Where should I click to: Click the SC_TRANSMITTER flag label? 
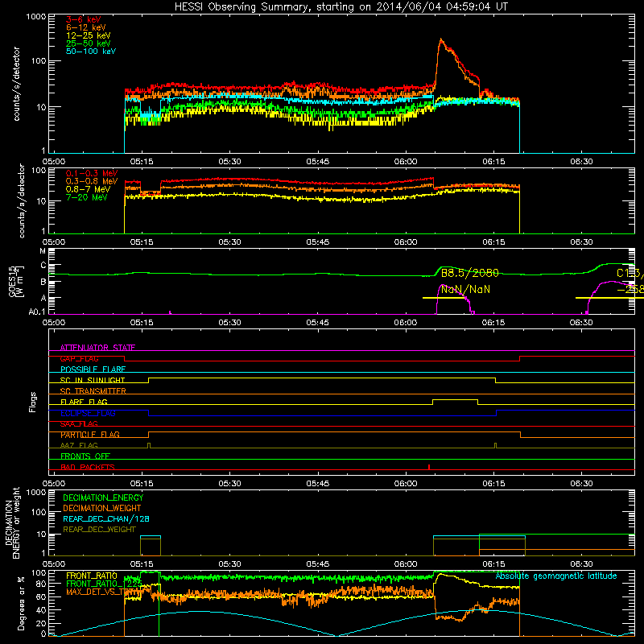93,391
